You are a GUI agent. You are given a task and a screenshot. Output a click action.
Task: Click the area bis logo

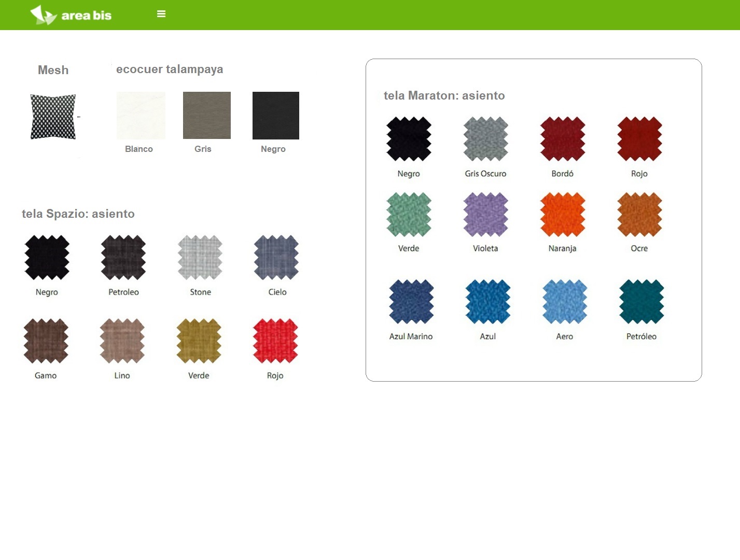(x=71, y=15)
